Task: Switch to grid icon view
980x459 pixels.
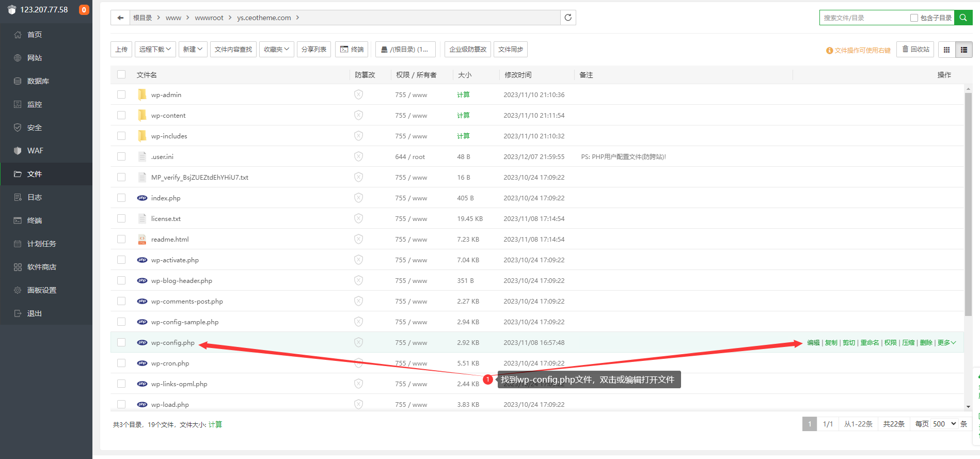Action: coord(946,50)
